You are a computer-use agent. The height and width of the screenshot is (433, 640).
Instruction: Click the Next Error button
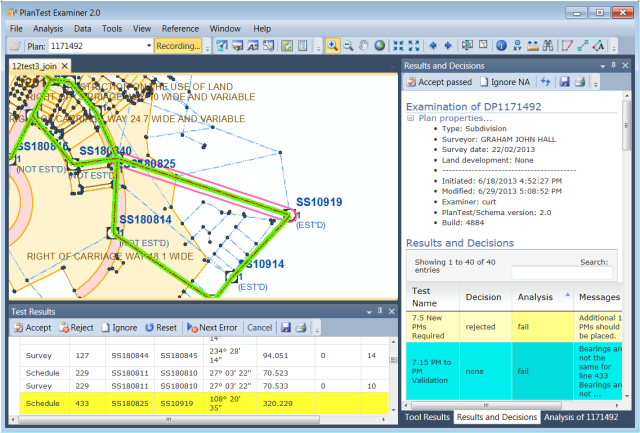click(x=212, y=327)
